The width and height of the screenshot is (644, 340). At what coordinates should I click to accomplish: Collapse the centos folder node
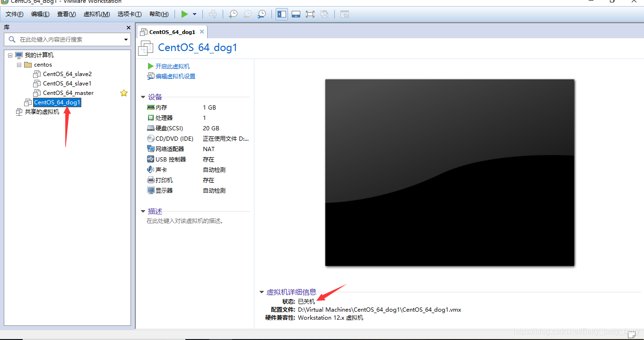pyautogui.click(x=19, y=65)
